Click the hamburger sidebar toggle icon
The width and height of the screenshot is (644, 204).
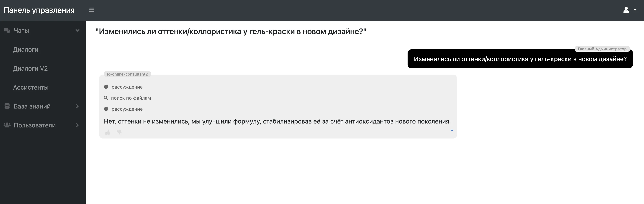coord(92,10)
